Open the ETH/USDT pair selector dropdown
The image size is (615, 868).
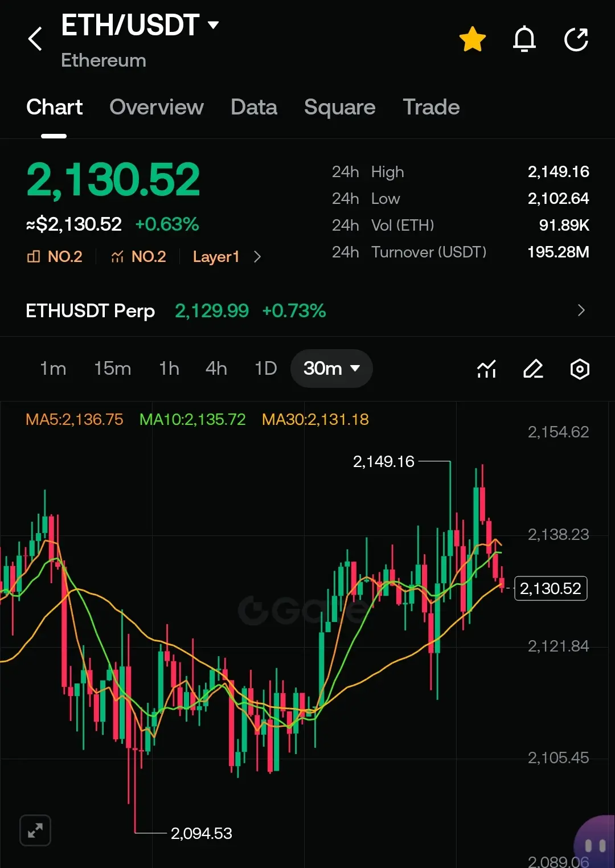[x=140, y=26]
